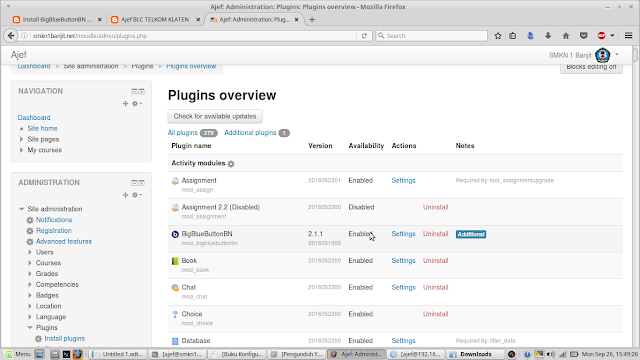Image resolution: width=640 pixels, height=360 pixels.
Task: Click the Assignment module icon
Action: pyautogui.click(x=175, y=181)
